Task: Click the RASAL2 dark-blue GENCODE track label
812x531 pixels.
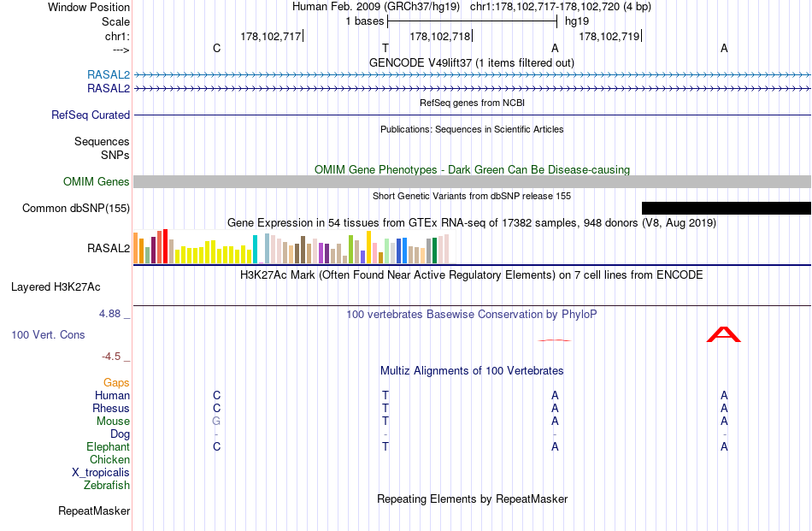Action: click(x=109, y=89)
